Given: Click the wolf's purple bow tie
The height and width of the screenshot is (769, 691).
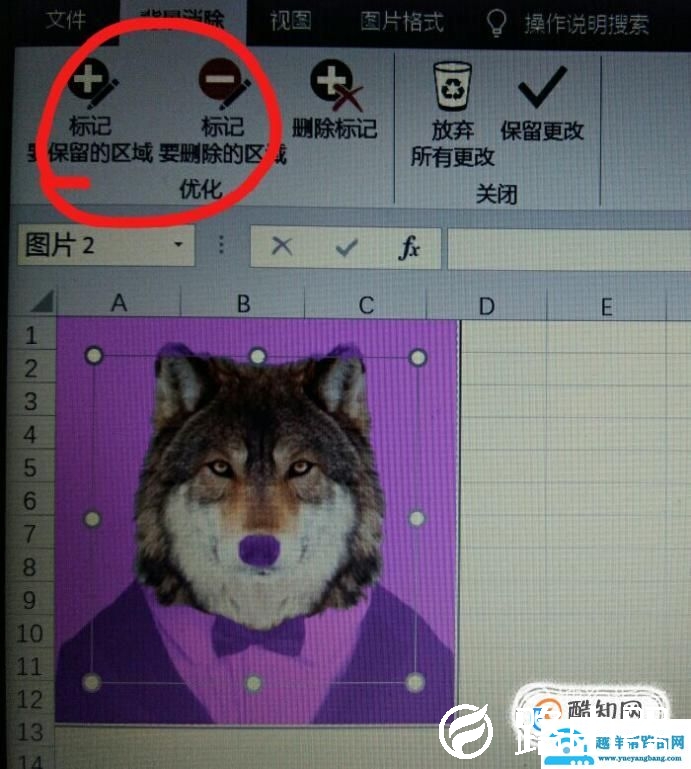Looking at the screenshot, I should coord(258,636).
